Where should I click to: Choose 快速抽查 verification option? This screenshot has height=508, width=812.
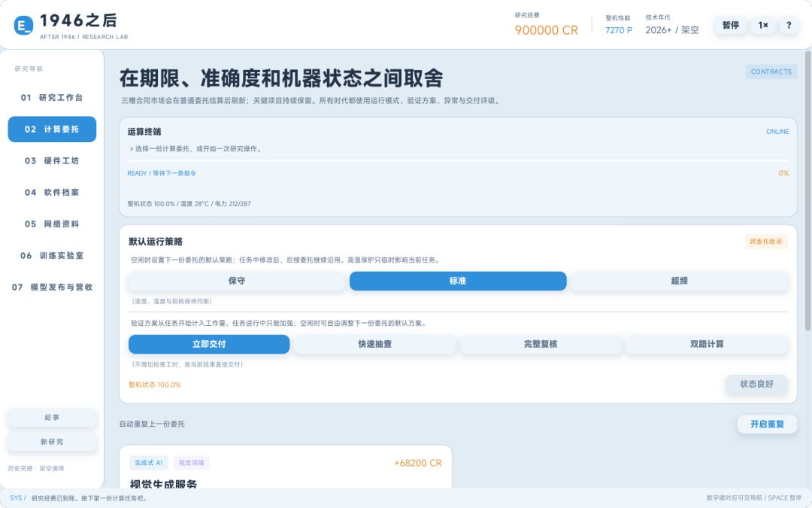[x=375, y=344]
